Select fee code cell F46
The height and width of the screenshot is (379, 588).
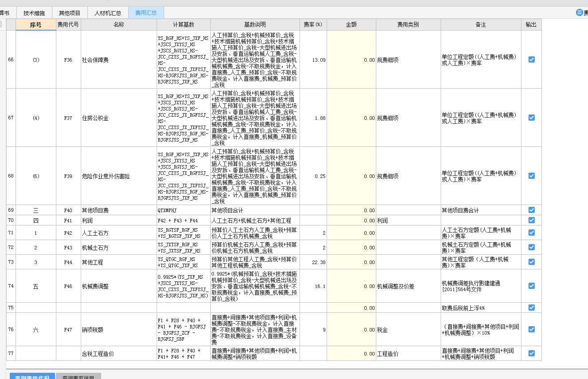pos(68,286)
